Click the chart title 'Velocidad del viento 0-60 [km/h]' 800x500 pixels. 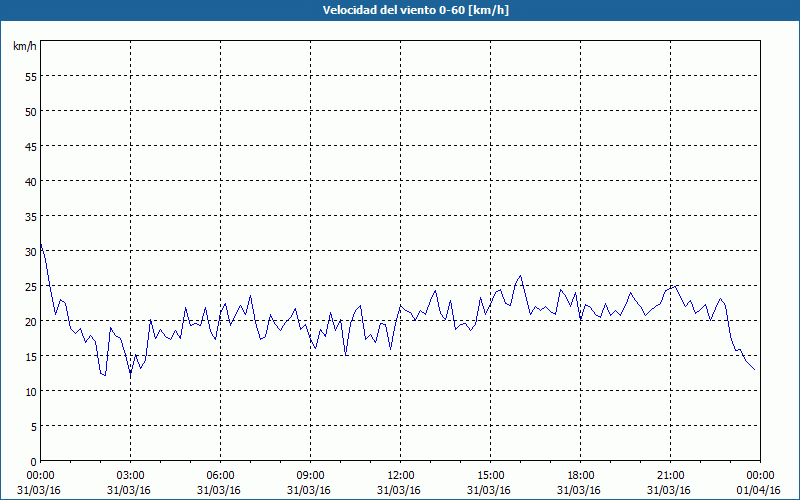[x=415, y=10]
